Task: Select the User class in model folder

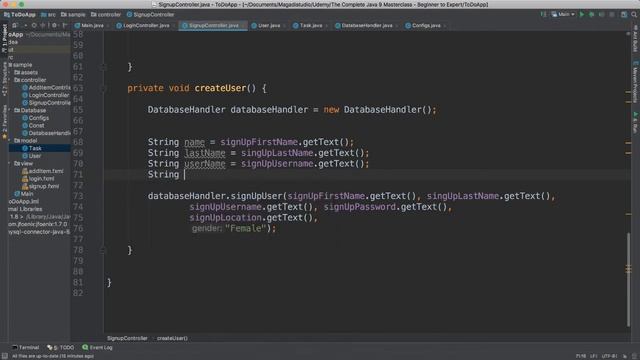Action: pos(32,156)
